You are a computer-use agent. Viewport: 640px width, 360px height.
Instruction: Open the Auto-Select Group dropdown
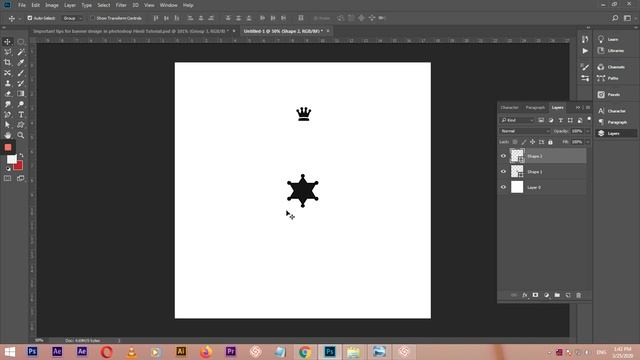point(73,18)
